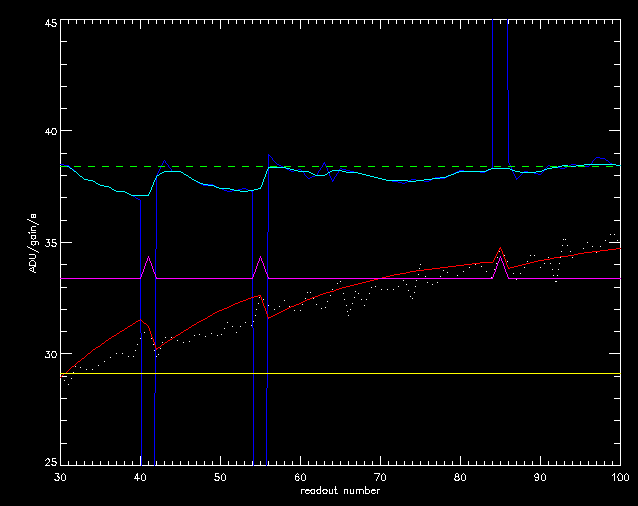Click the x-axis tick label 50
This screenshot has height=506, width=638.
click(x=220, y=477)
